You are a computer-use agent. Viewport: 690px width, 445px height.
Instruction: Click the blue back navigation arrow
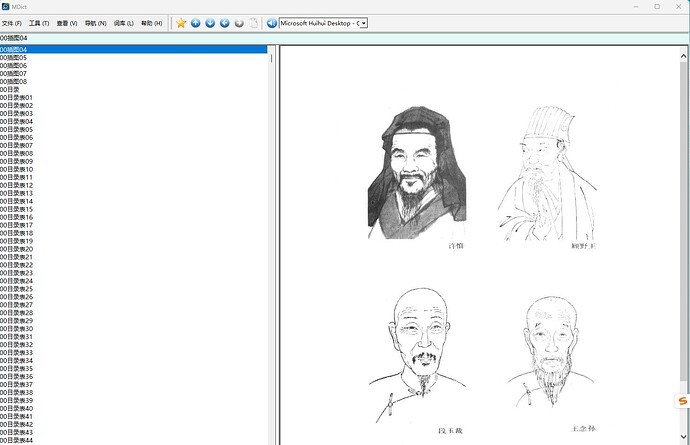pos(225,22)
